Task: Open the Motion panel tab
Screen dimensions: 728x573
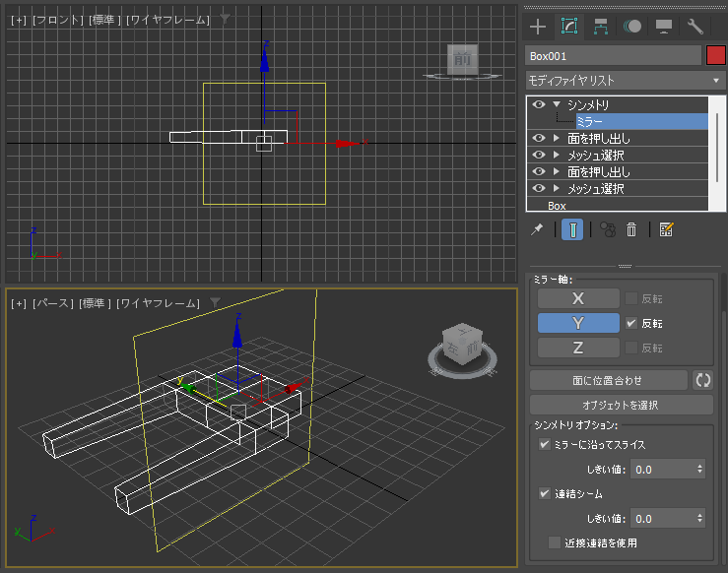Action: tap(632, 27)
